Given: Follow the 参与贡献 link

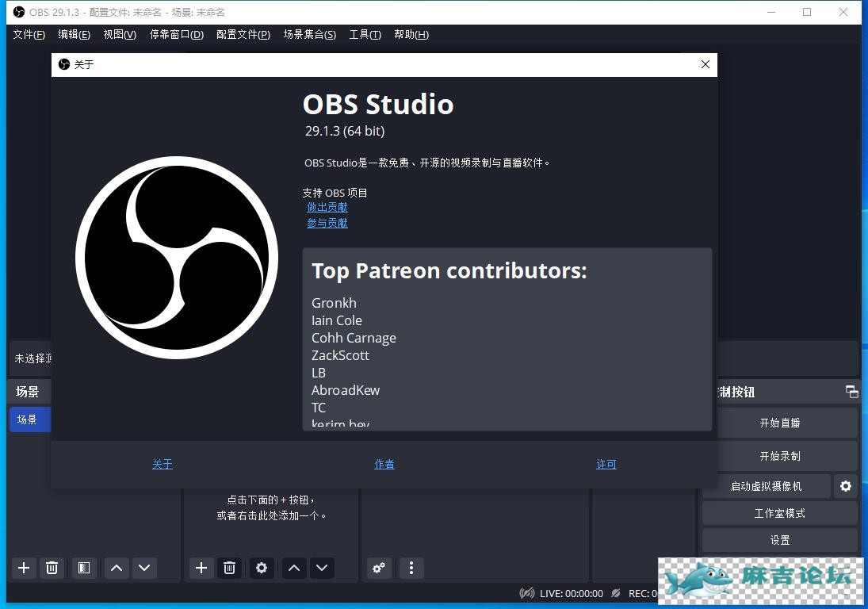Looking at the screenshot, I should point(327,223).
